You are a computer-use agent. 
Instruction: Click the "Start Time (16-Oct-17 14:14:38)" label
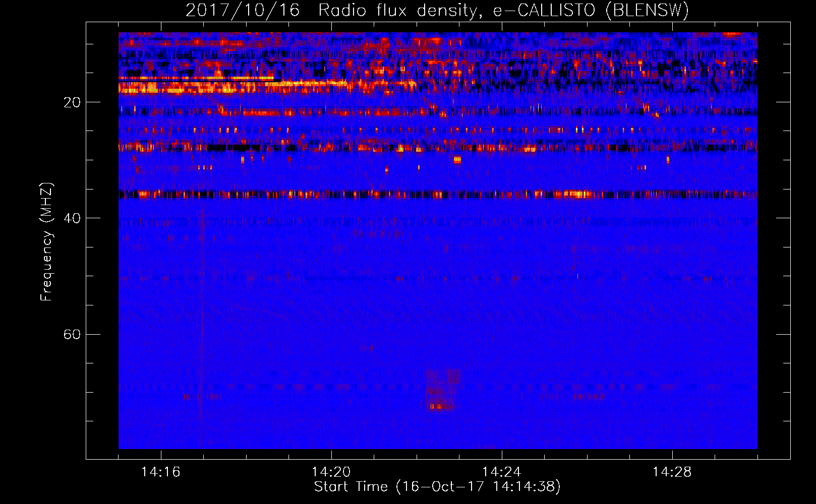point(437,487)
